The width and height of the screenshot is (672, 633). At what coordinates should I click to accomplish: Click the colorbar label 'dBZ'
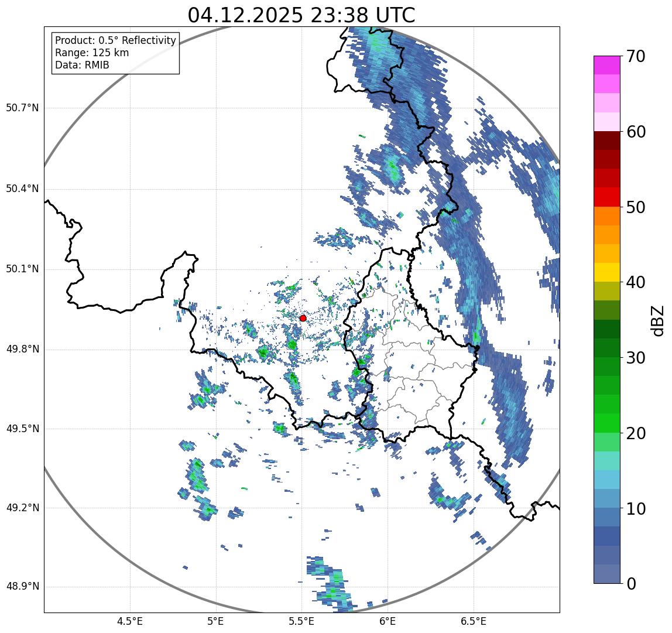point(657,320)
